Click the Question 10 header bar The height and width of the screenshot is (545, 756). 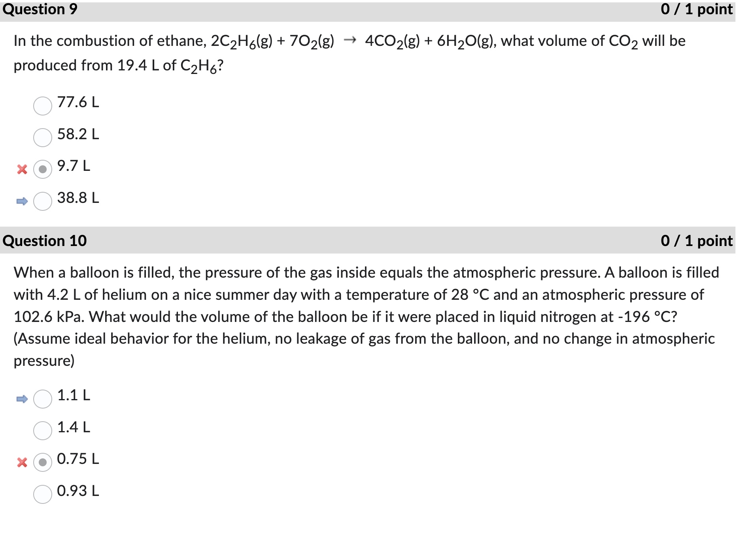[46, 240]
